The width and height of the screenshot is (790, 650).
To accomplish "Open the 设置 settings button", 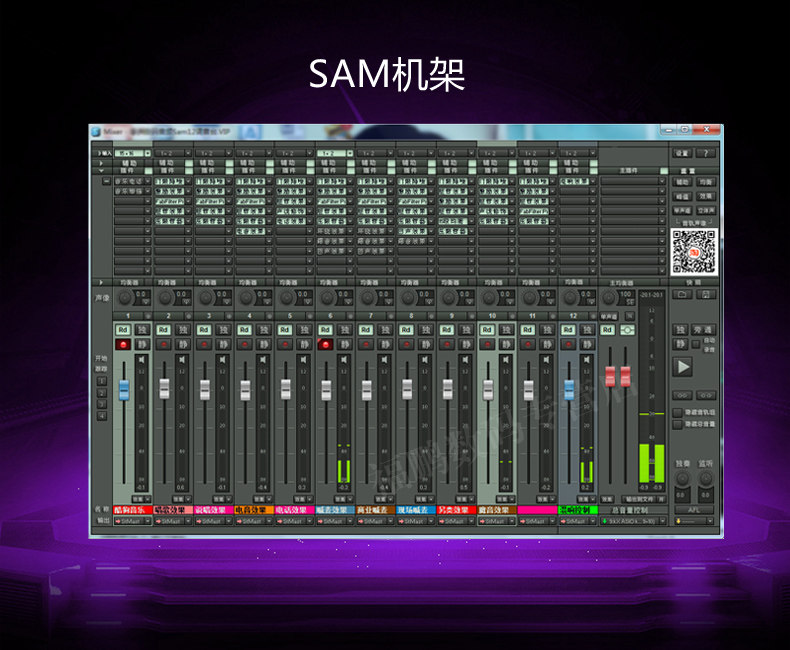I will (x=682, y=153).
